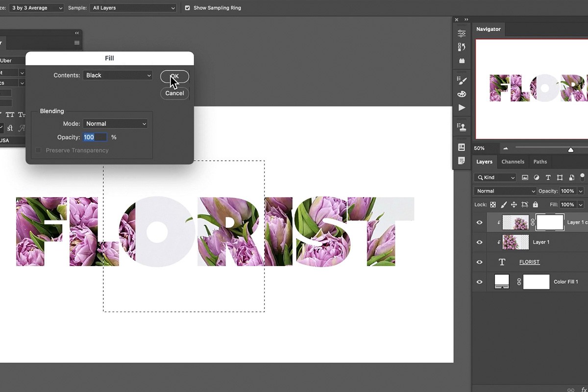
Task: Select the Small Caps Tr button
Action: click(22, 115)
